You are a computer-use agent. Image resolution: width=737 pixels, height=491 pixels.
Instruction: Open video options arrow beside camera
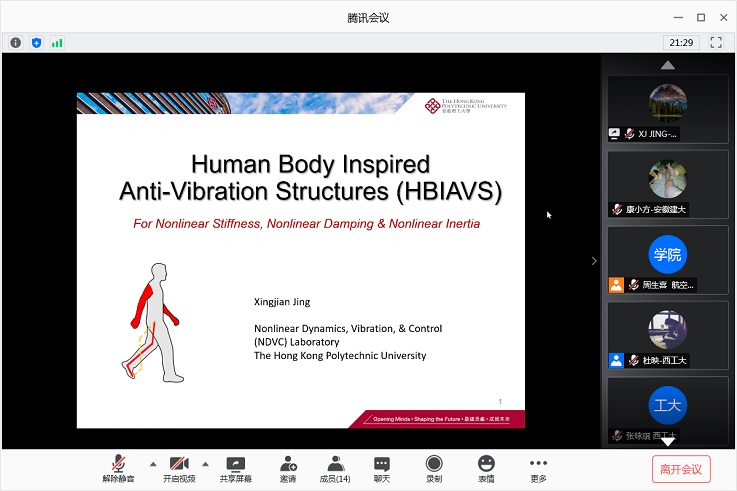coord(206,464)
